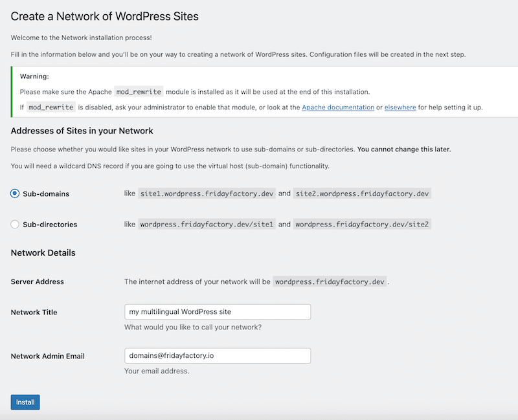Click the server address wordpress.fridayfactory.dev code
The image size is (518, 420).
(x=330, y=282)
